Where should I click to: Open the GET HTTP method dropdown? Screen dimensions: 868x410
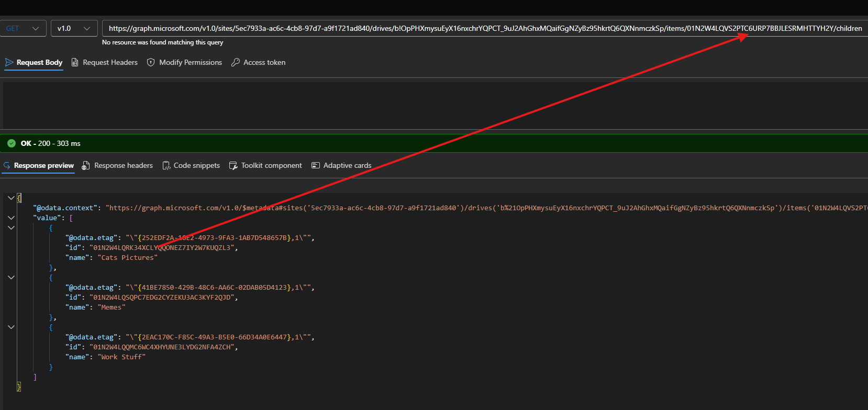tap(23, 28)
